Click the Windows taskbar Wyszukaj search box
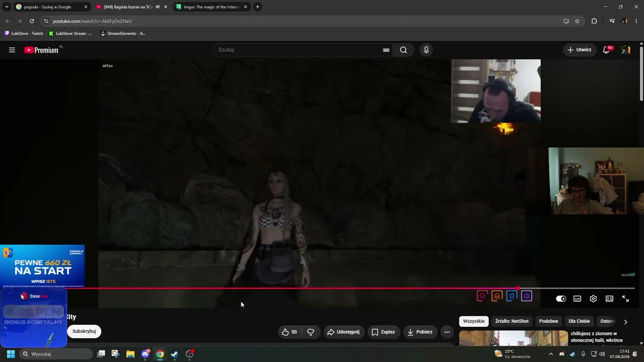 56,354
